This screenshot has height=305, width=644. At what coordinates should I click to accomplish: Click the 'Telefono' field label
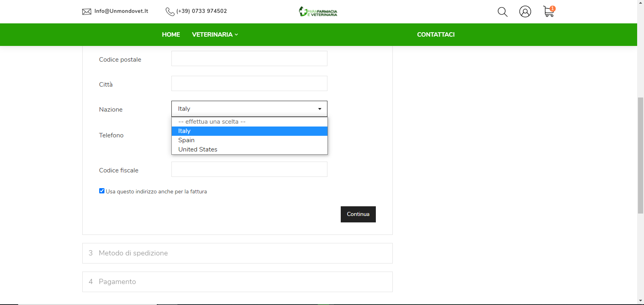click(111, 135)
